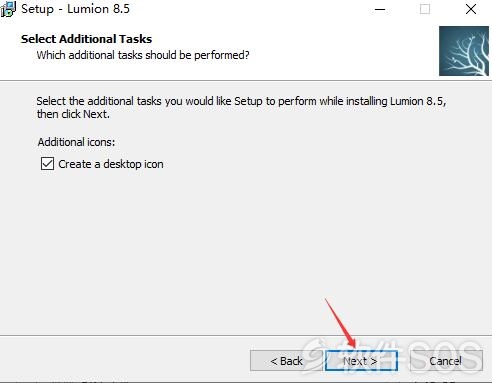
Task: Cancel the Lumion 8.5 setup
Action: tap(446, 361)
